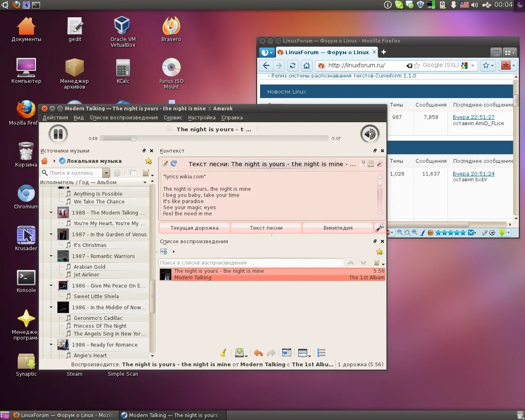The width and height of the screenshot is (525, 420).
Task: Redo the playlist change
Action: click(271, 353)
